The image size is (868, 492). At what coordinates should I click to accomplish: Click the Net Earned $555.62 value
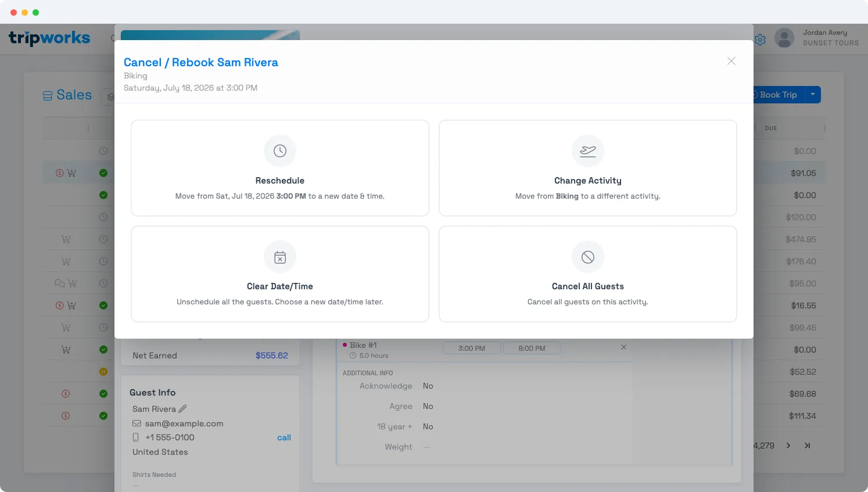pos(272,355)
